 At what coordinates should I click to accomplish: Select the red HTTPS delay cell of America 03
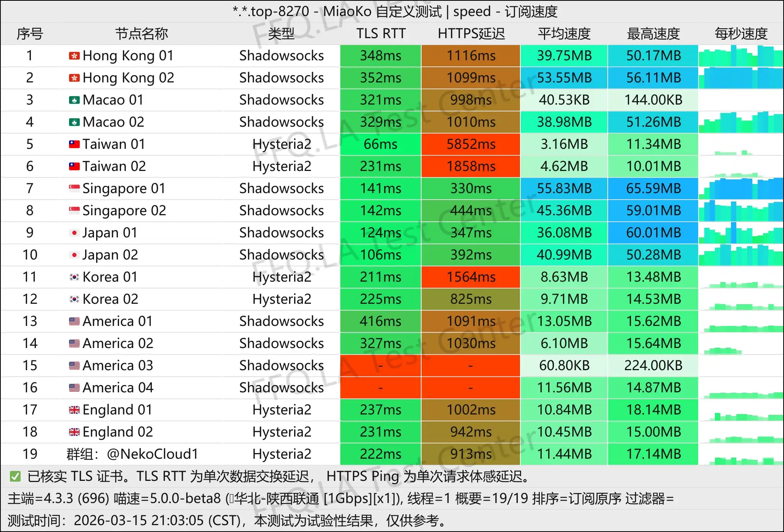click(x=470, y=365)
